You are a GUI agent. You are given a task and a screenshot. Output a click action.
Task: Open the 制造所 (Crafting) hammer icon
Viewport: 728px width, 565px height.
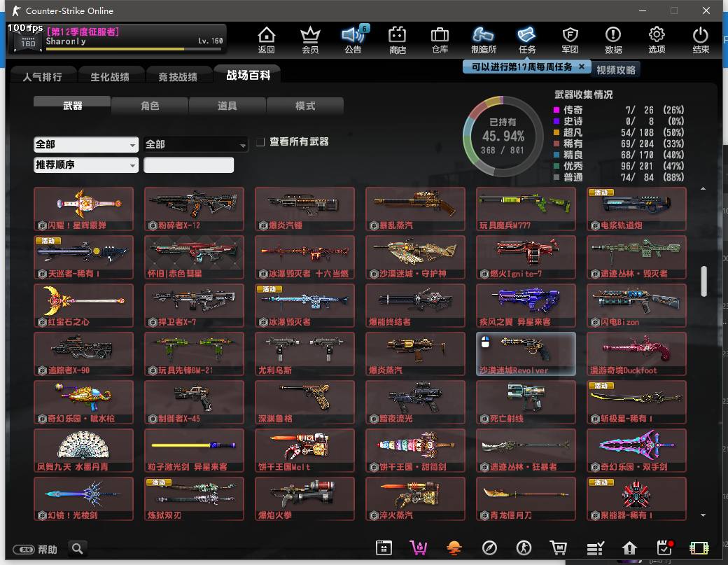point(484,39)
